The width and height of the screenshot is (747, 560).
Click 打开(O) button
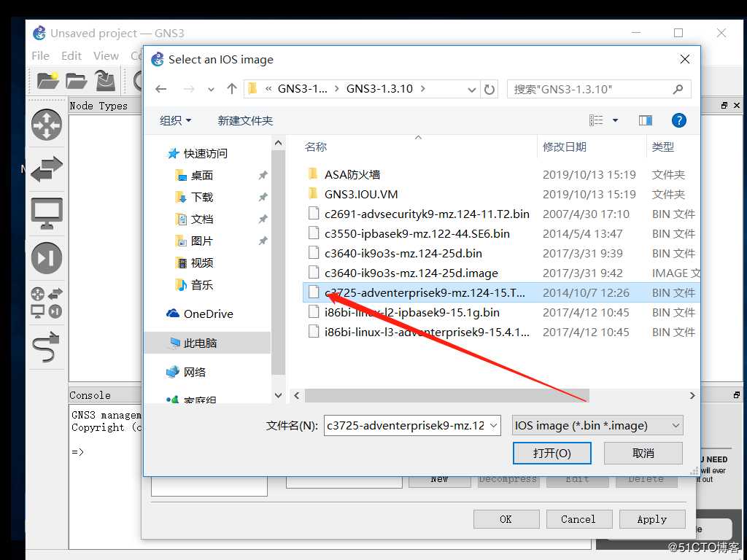[x=551, y=453]
